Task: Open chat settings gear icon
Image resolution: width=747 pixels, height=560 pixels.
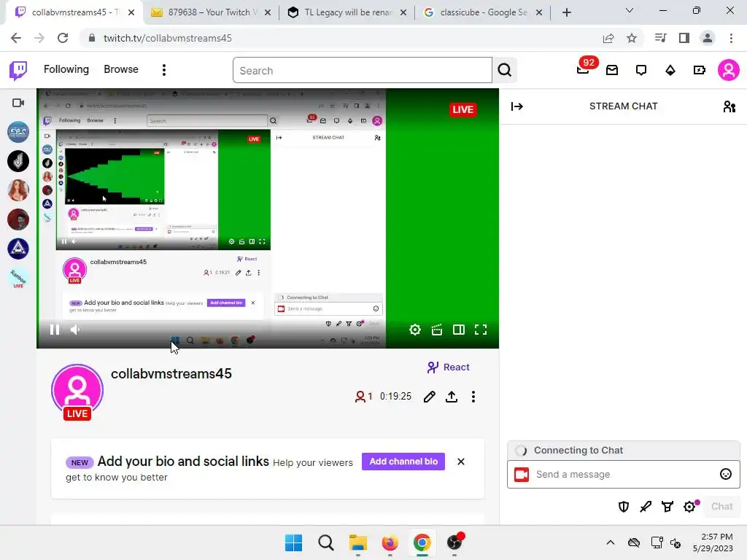Action: pos(690,507)
